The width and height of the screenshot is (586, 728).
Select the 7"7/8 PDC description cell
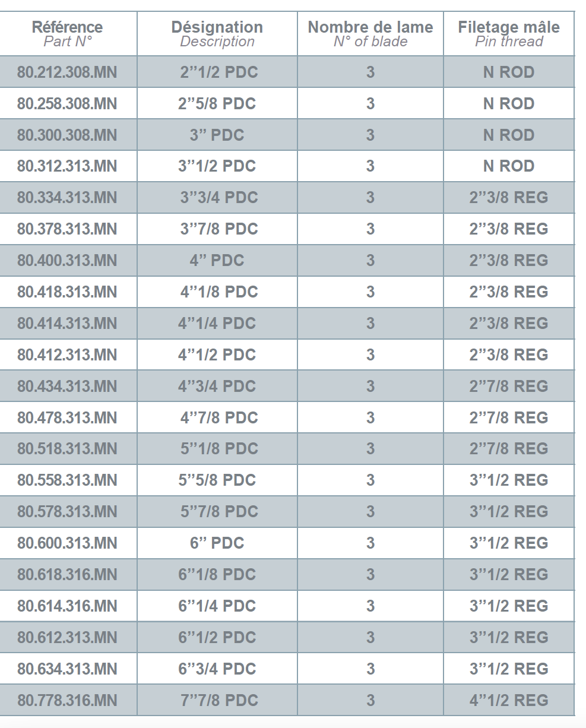217,701
